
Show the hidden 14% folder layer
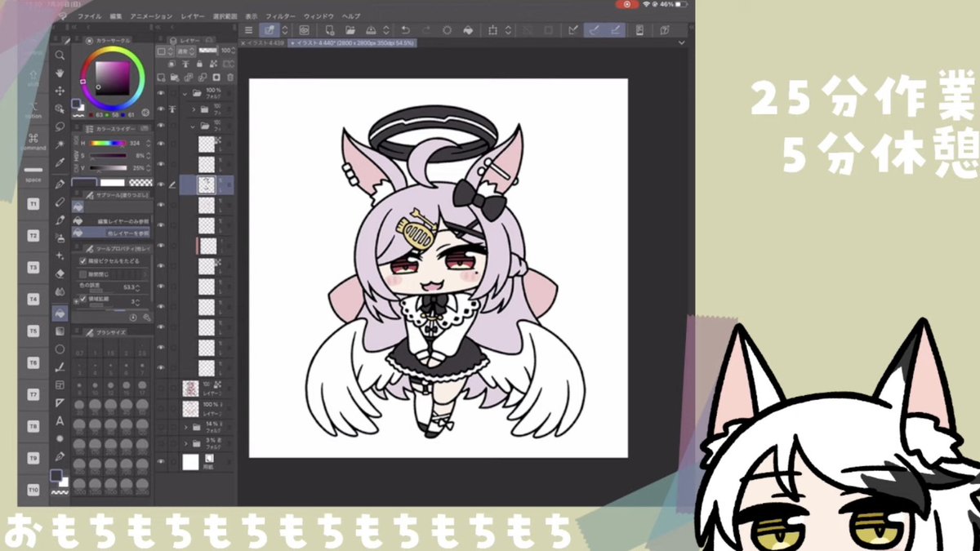[x=161, y=427]
